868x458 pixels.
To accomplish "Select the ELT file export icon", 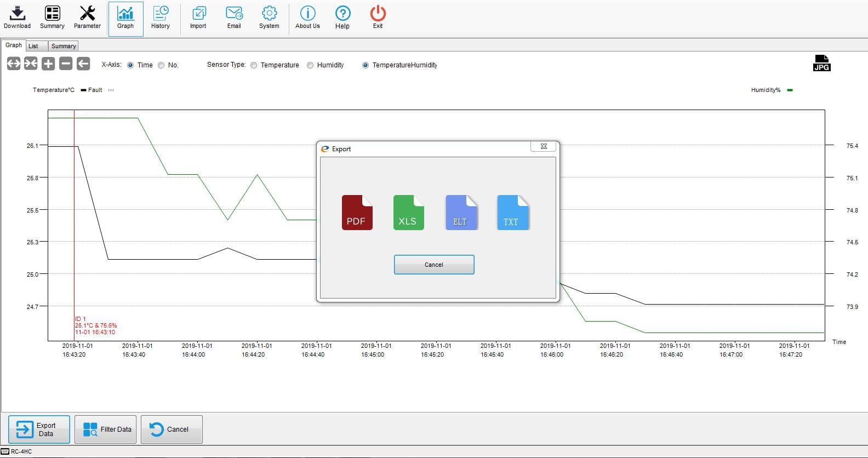I will tap(461, 212).
